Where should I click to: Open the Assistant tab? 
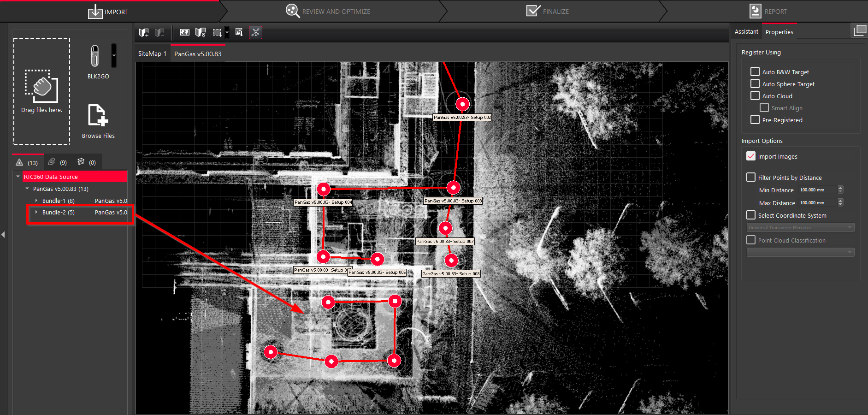(x=746, y=32)
